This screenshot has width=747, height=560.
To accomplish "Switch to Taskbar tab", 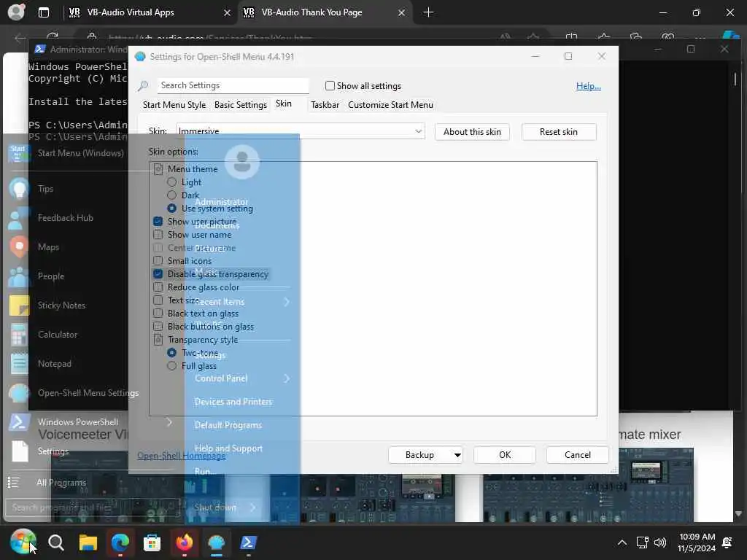I will coord(325,105).
